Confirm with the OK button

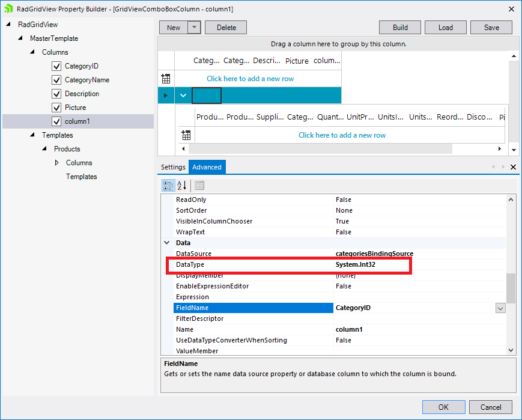click(x=444, y=407)
